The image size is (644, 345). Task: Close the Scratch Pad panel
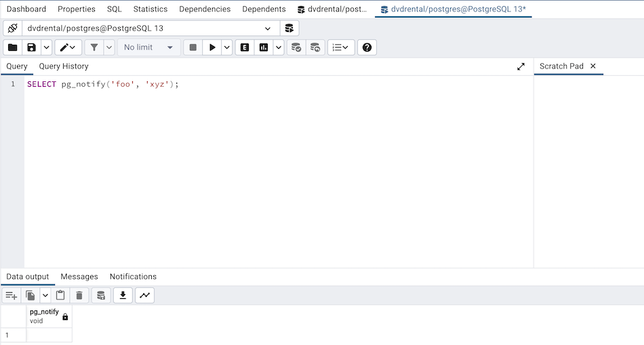coord(593,66)
